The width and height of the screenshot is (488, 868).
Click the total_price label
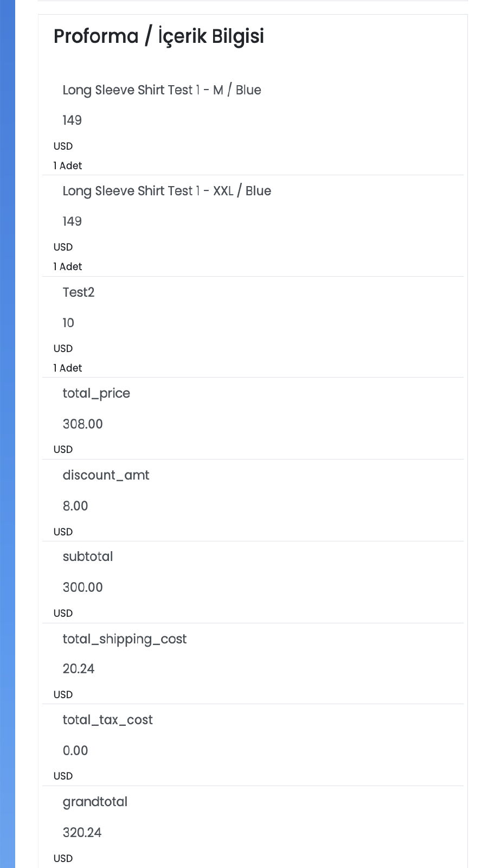tap(96, 393)
